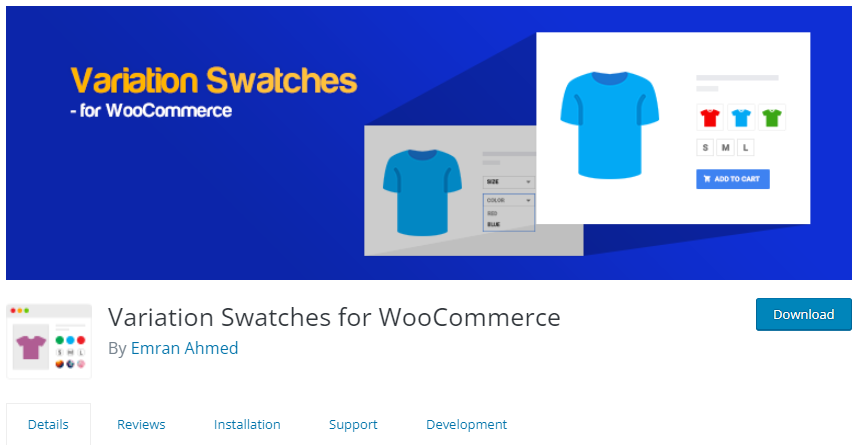Select size S in banner
The image size is (857, 445).
pos(705,148)
